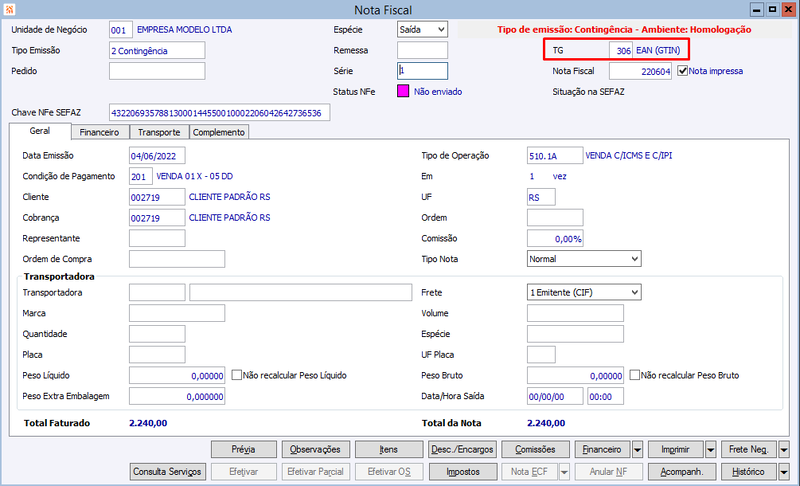The width and height of the screenshot is (800, 486).
Task: Open the Transporte tab
Action: [159, 132]
